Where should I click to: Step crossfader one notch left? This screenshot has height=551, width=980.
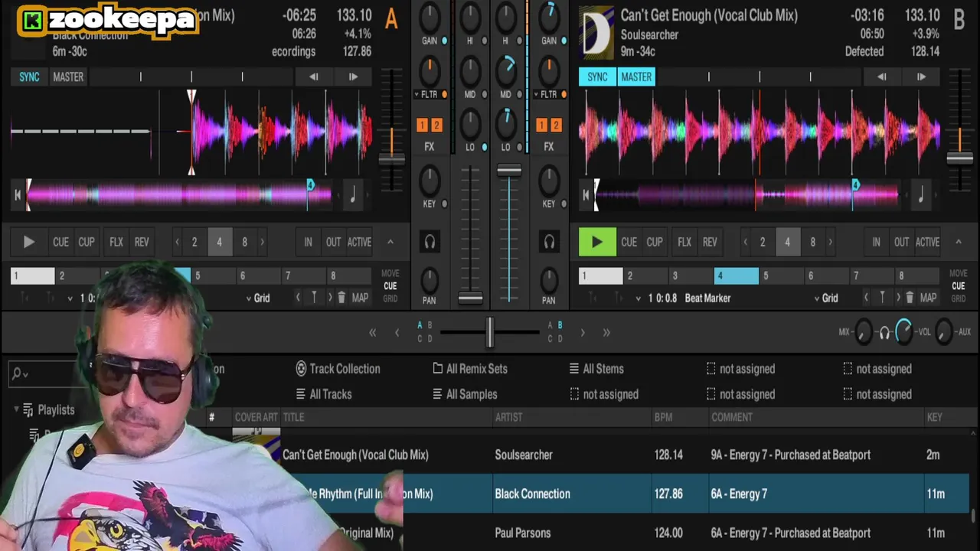(x=397, y=332)
